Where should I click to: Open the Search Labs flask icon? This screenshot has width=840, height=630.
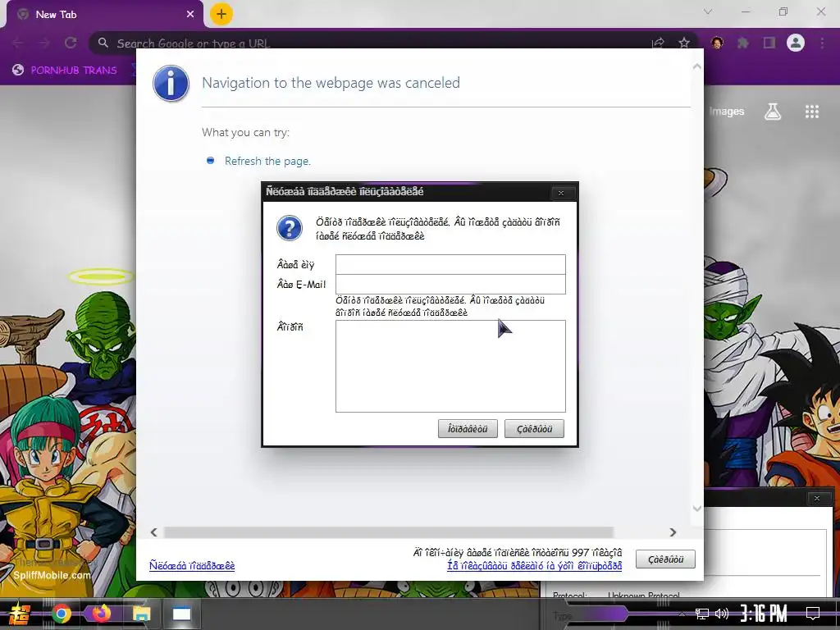tap(773, 112)
